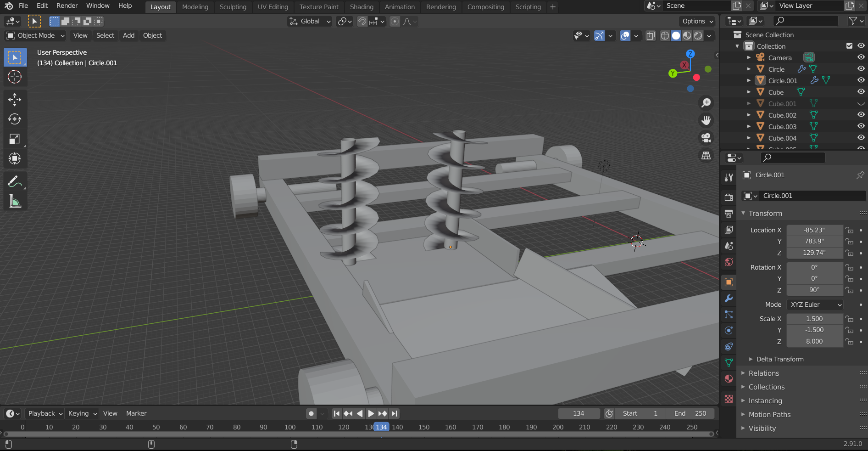Expand the Relations panel
The height and width of the screenshot is (451, 868).
(763, 373)
